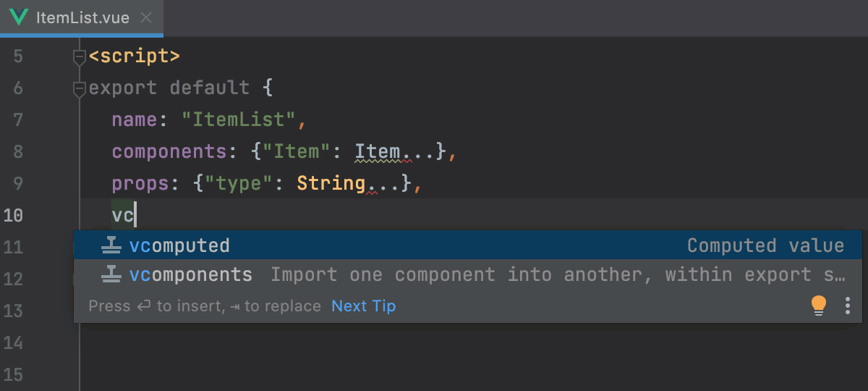Click line number 10 in gutter
Viewport: 868px width, 391px height.
13,216
